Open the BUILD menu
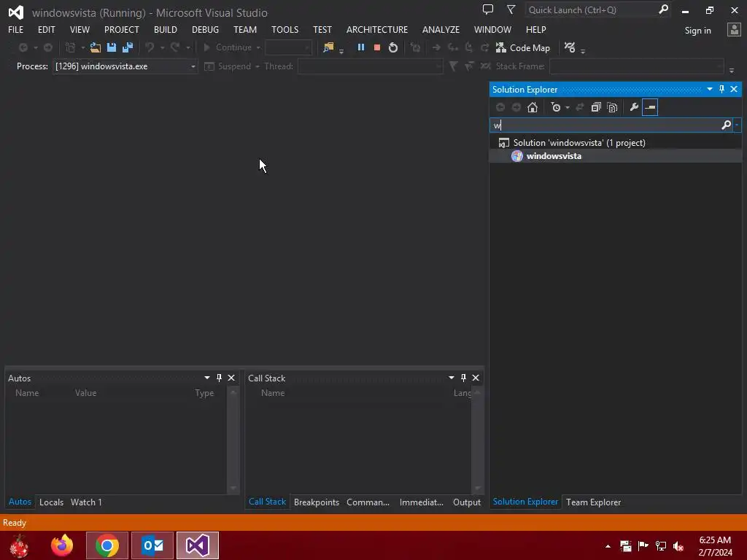This screenshot has width=747, height=560. [166, 29]
